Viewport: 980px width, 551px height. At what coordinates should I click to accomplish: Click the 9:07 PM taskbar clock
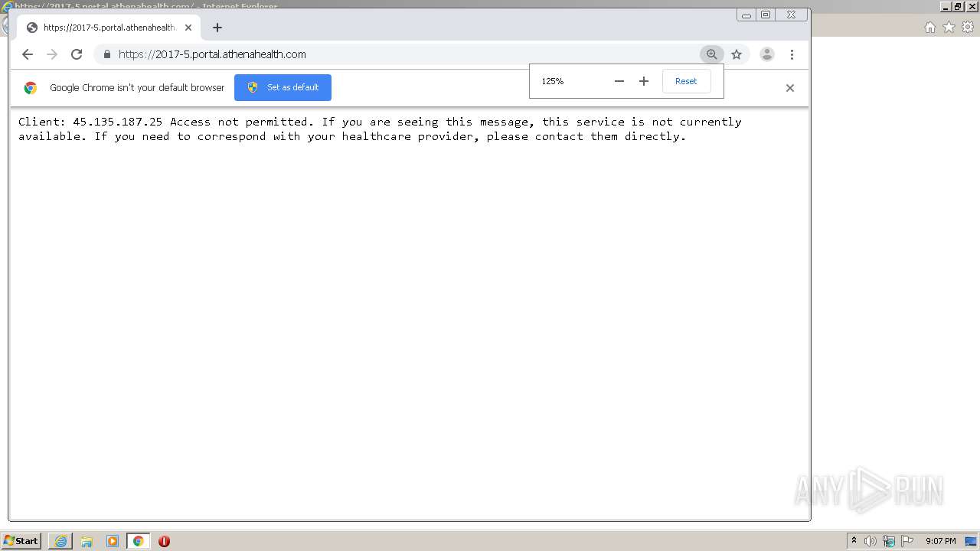tap(941, 541)
